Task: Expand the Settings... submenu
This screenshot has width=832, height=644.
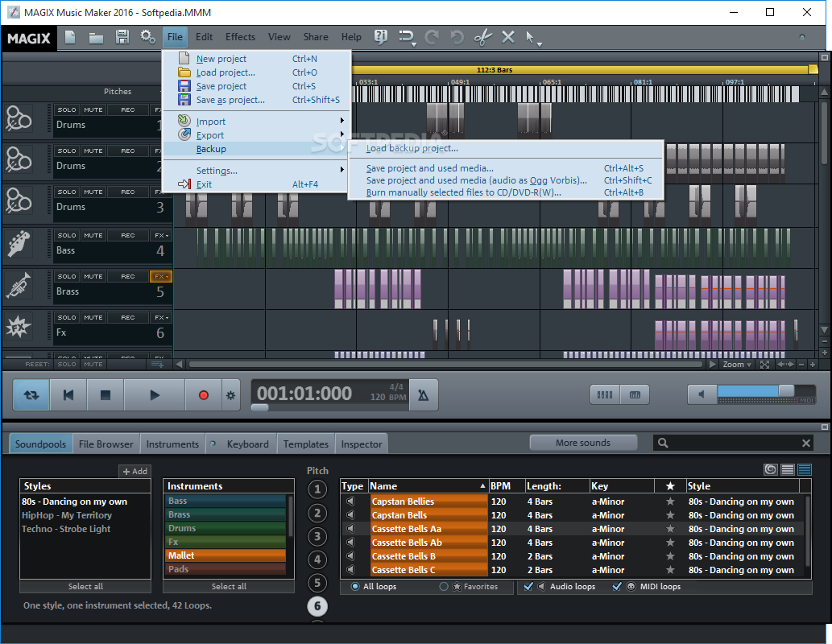Action: coord(257,171)
